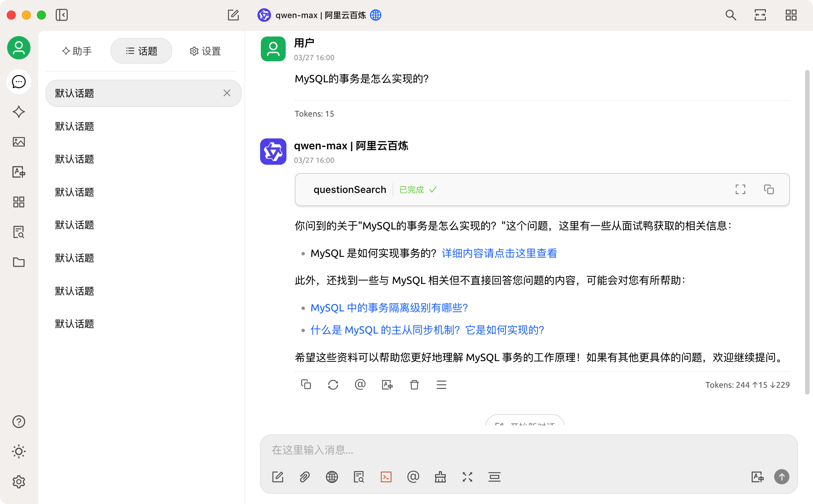Screen dimensions: 813x504
Task: Collapse the left sidebar panel
Action: (62, 15)
